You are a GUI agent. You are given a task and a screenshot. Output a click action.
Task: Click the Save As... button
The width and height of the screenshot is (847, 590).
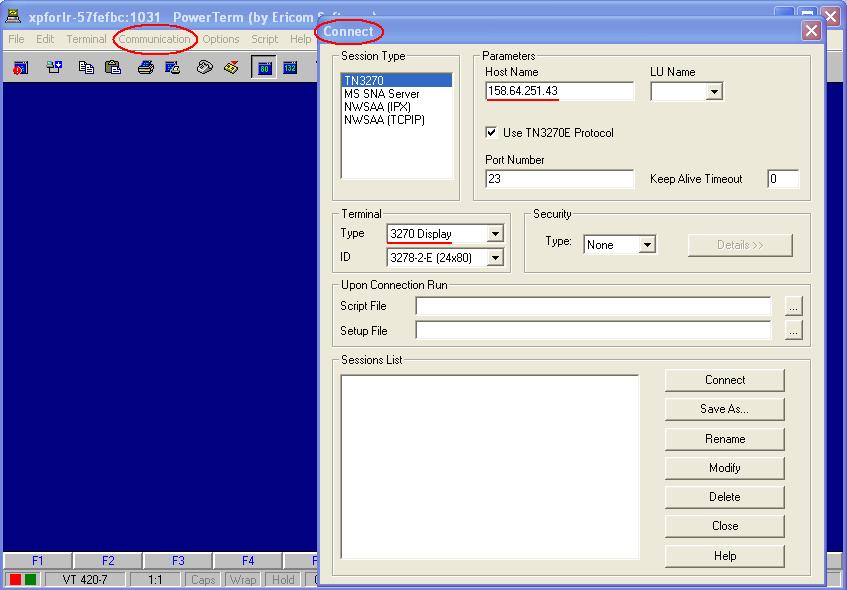[x=724, y=409]
